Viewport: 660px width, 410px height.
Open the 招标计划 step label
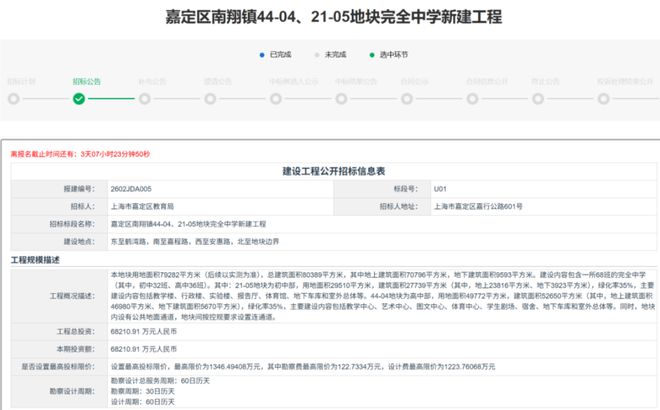(21, 81)
